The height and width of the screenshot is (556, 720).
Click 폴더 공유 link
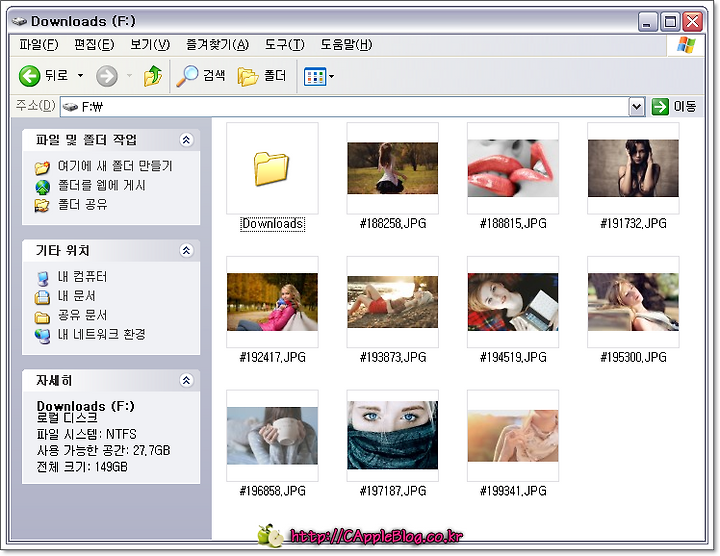(x=82, y=204)
